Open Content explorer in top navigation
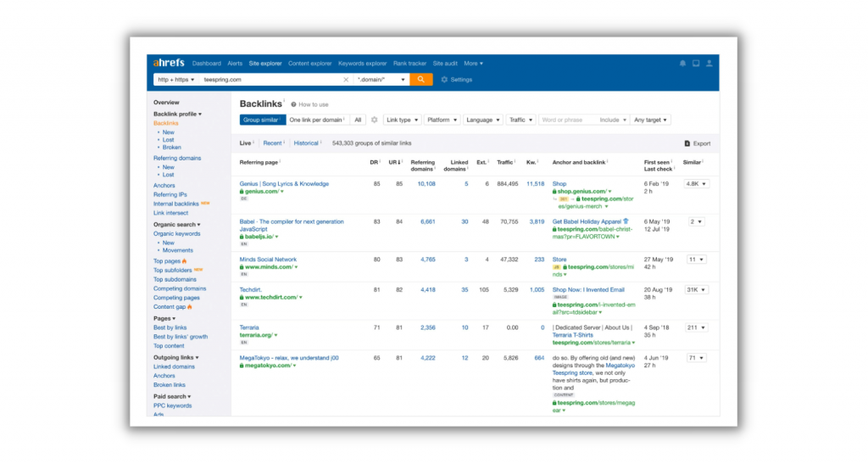Screen dimensions: 868x464 coord(309,64)
